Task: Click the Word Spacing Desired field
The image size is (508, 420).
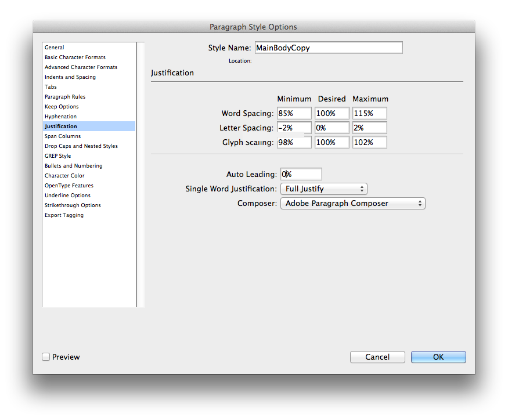Action: 332,114
